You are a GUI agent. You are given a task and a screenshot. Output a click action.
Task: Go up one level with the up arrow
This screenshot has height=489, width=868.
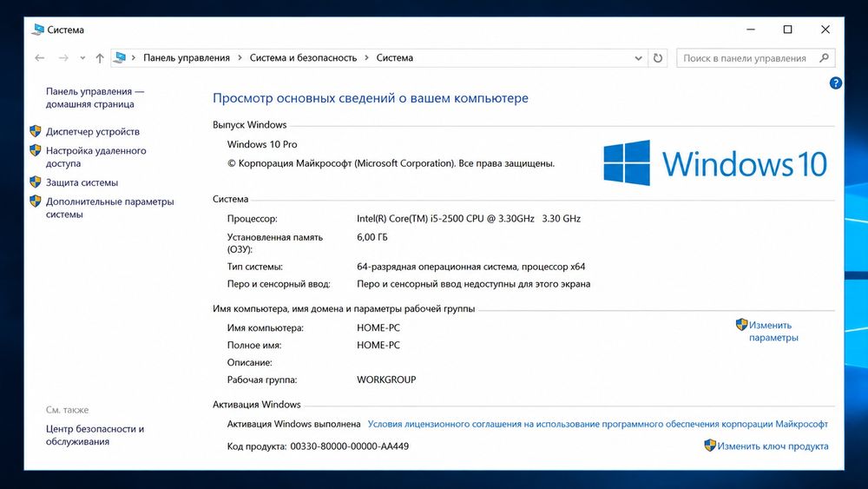[x=100, y=57]
